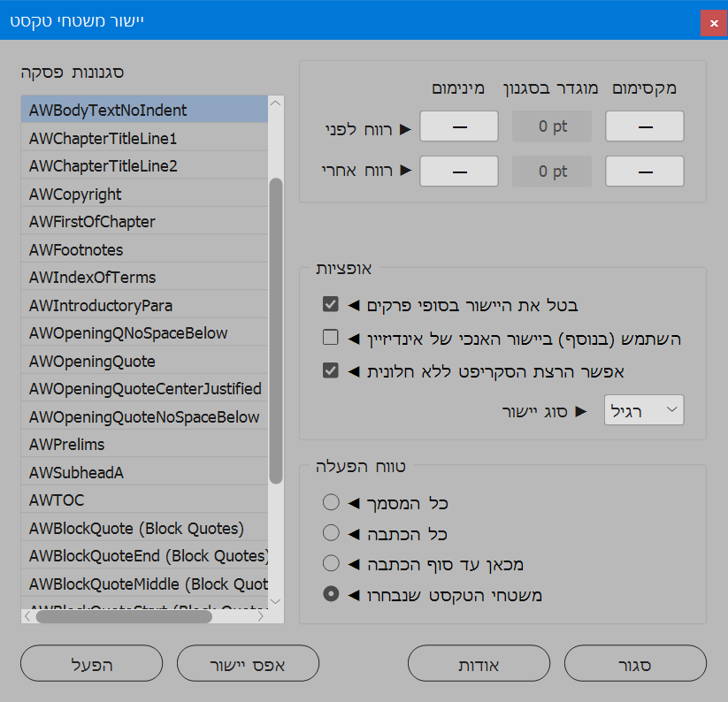This screenshot has height=702, width=728.
Task: Select AWFirstOfChapter in the list
Action: point(144,221)
